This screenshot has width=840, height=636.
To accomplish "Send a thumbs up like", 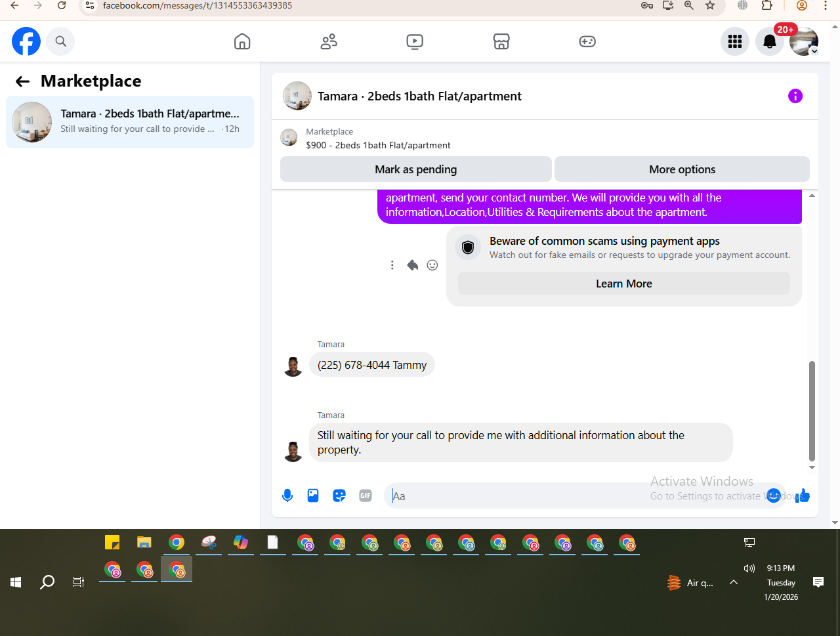I will coord(803,496).
